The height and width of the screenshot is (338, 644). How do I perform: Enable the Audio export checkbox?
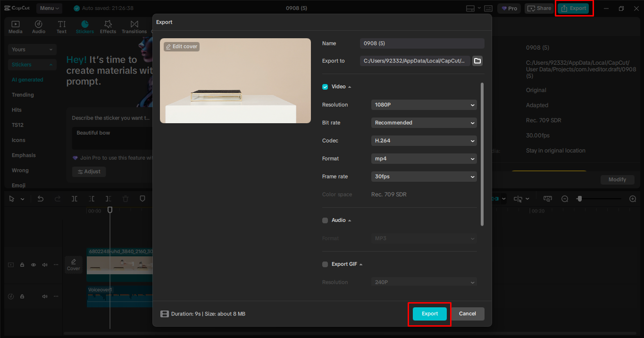click(x=325, y=220)
